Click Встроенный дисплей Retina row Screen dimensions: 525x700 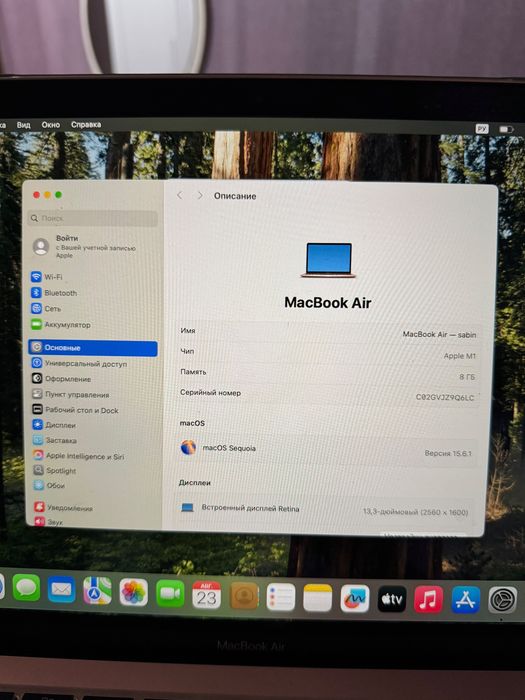(325, 509)
